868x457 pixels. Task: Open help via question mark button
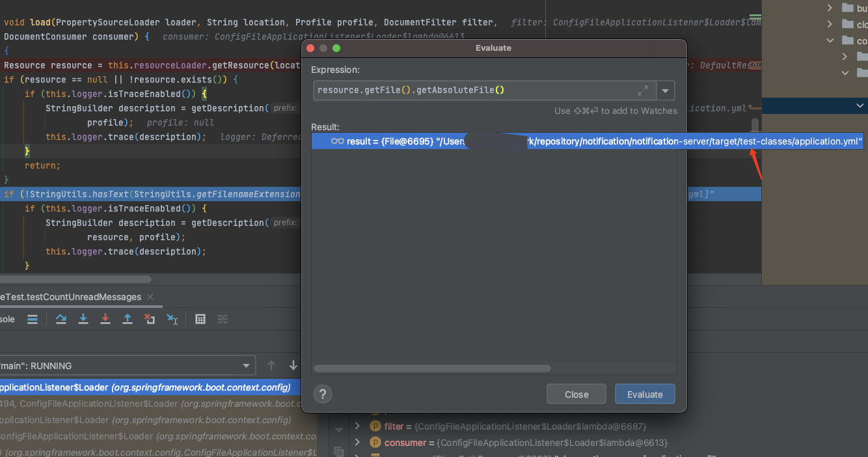tap(323, 394)
